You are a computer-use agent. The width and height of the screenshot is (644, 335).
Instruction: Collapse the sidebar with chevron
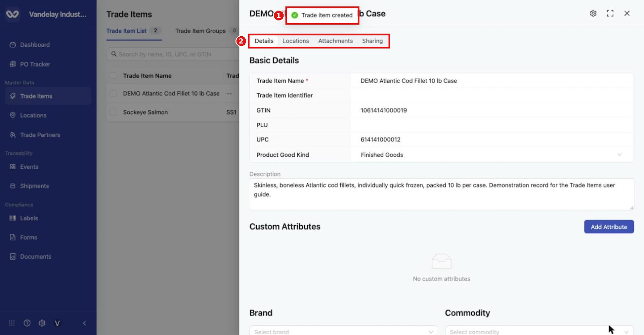click(85, 323)
